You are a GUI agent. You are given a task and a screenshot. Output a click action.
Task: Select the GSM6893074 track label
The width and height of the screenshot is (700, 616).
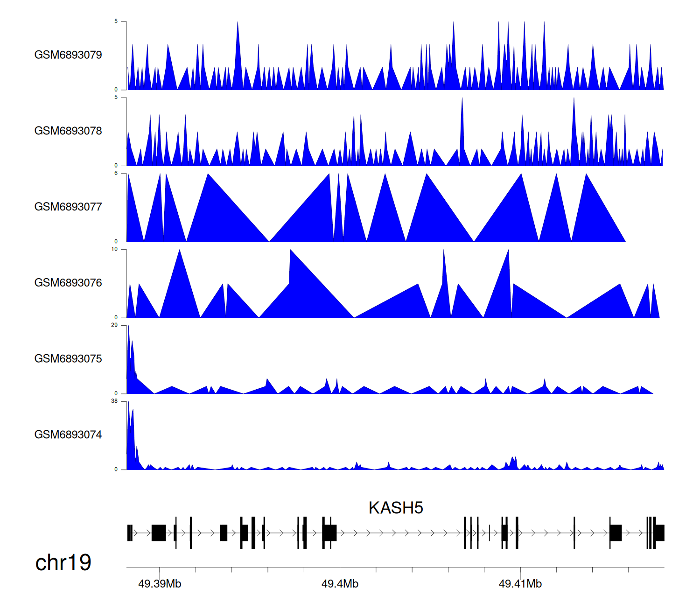coord(68,435)
